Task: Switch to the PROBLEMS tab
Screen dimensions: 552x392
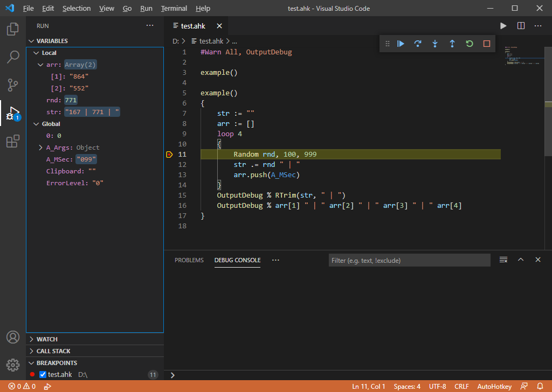Action: [189, 260]
